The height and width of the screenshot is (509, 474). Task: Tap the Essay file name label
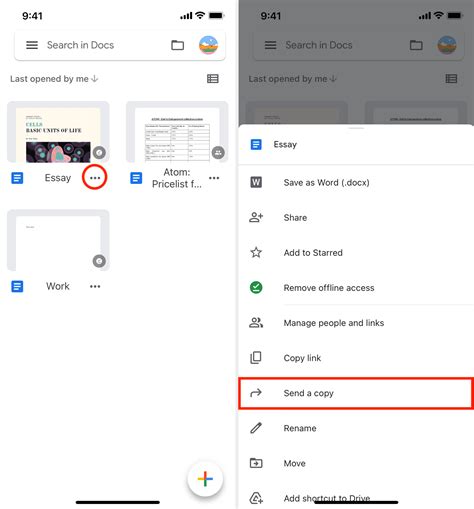coord(58,178)
